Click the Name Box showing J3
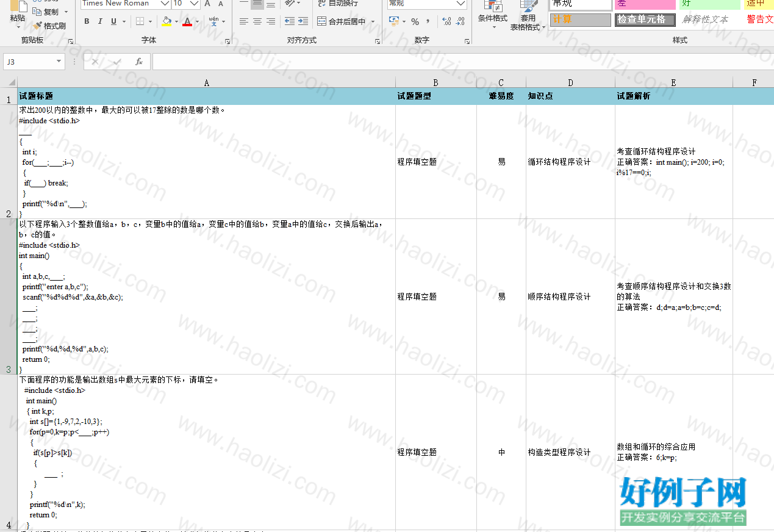Viewport: 774px width, 532px height. click(x=29, y=62)
